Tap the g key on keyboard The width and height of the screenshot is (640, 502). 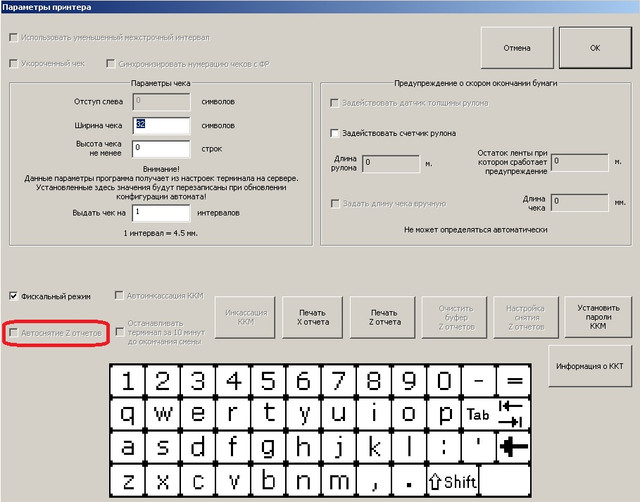tap(268, 447)
